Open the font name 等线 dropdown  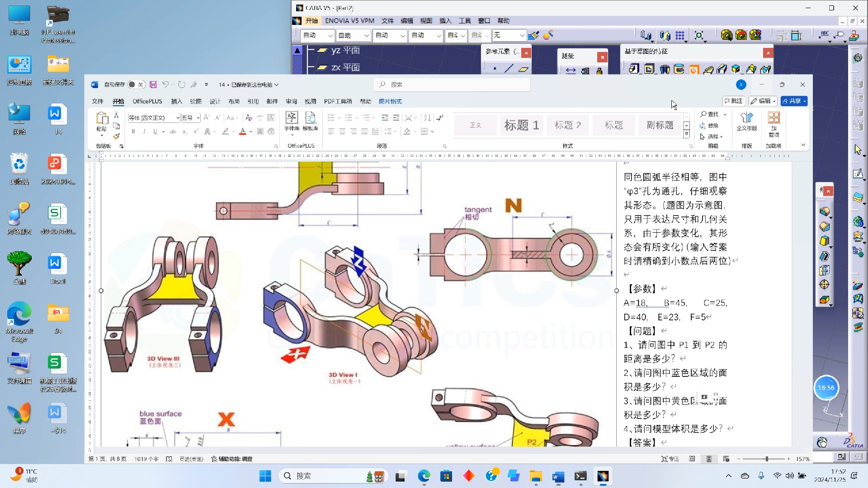178,118
